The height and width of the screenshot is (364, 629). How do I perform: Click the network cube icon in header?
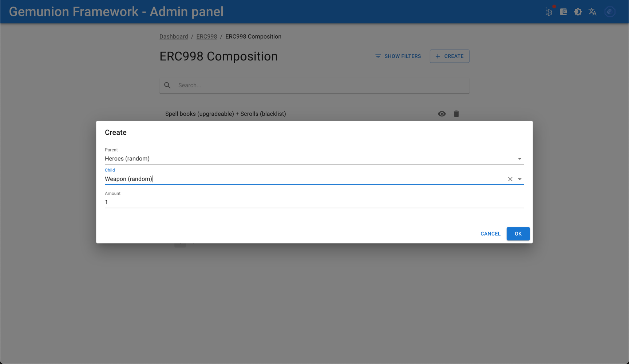tap(549, 12)
